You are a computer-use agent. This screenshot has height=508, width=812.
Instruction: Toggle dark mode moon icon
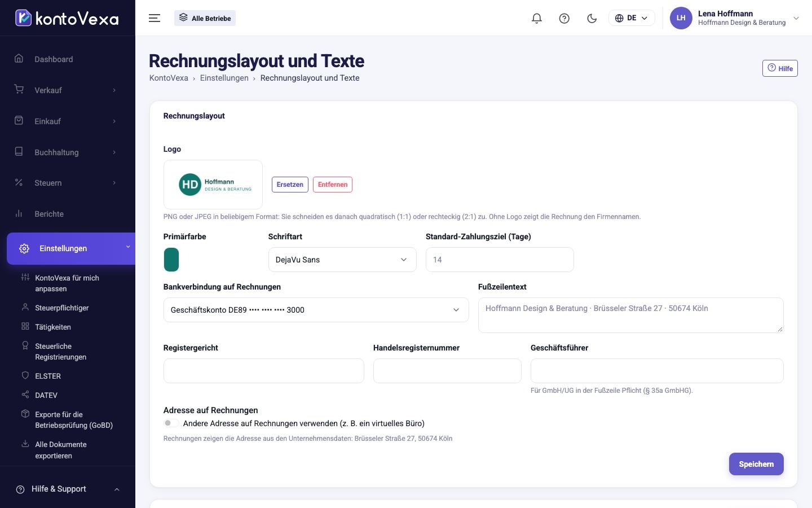592,18
